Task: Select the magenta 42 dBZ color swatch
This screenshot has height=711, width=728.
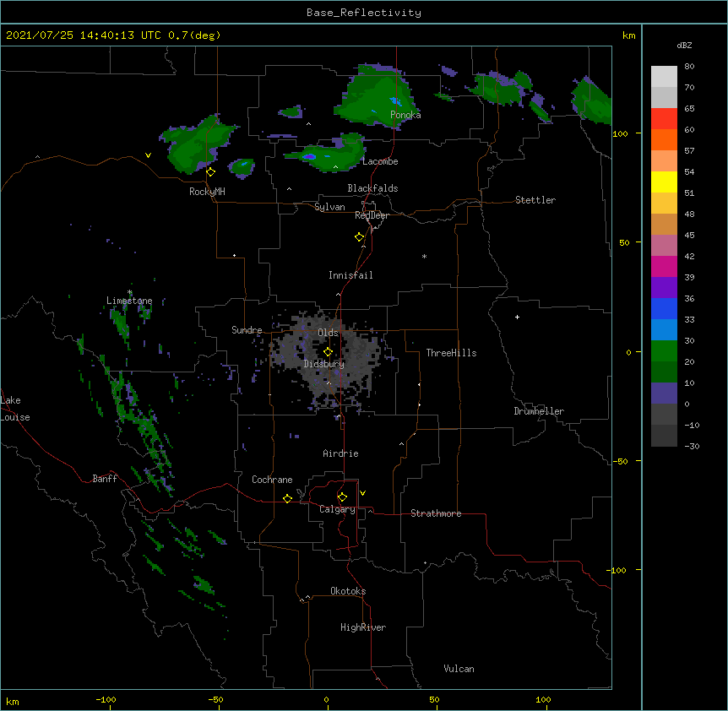Action: [664, 266]
